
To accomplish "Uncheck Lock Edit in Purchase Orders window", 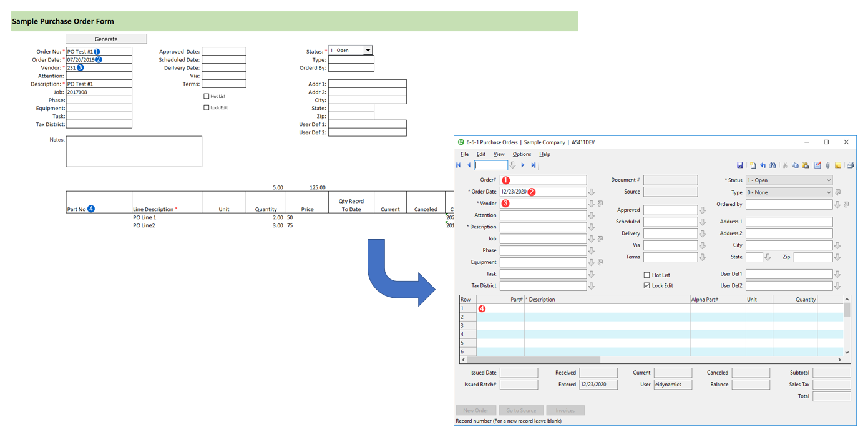I will tap(646, 286).
